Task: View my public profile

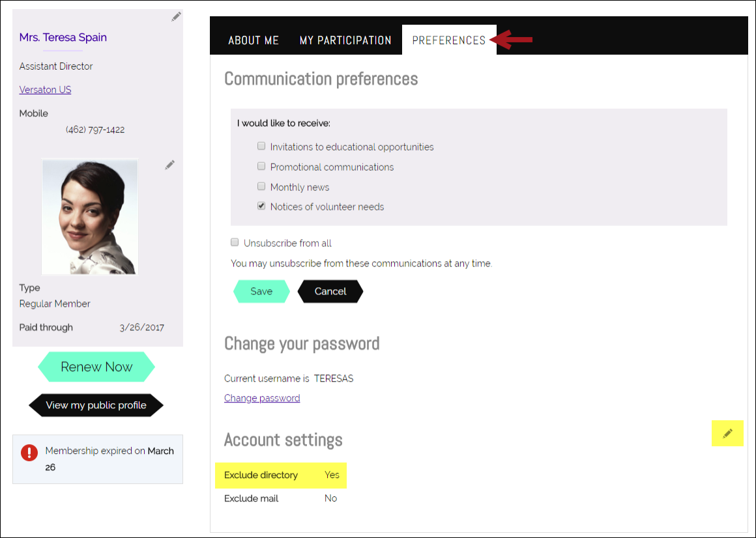Action: pos(96,405)
